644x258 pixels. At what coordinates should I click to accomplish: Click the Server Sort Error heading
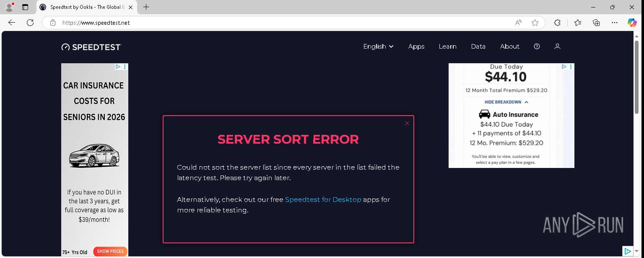pos(288,139)
